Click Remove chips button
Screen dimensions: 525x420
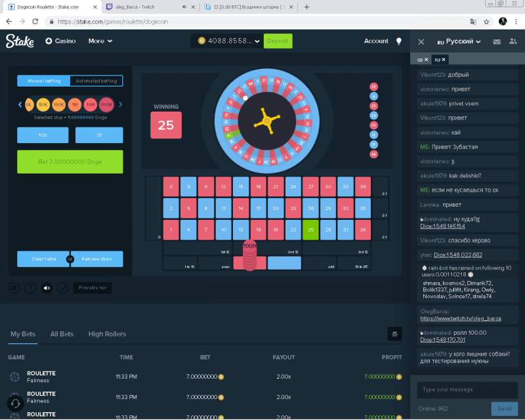tap(96, 259)
